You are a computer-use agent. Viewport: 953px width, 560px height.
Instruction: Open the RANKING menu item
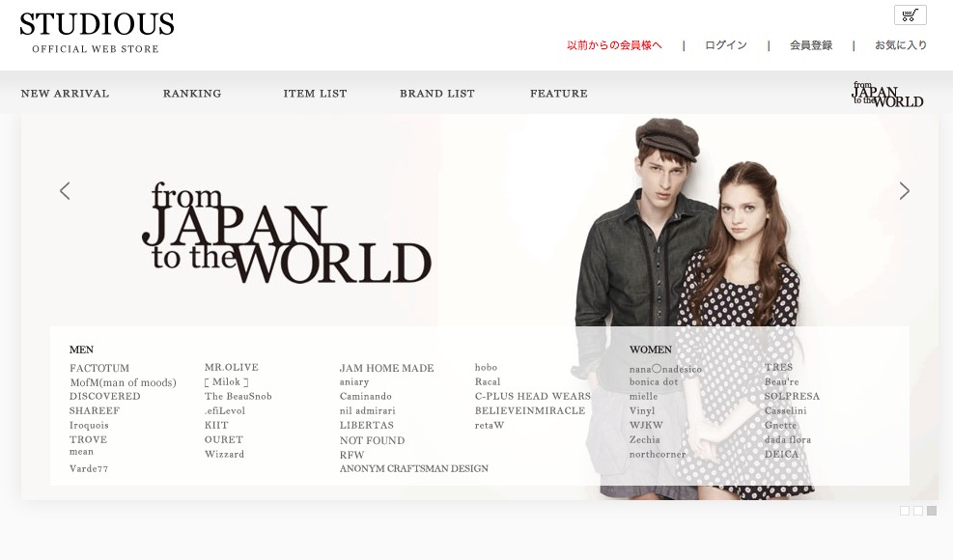[x=192, y=94]
